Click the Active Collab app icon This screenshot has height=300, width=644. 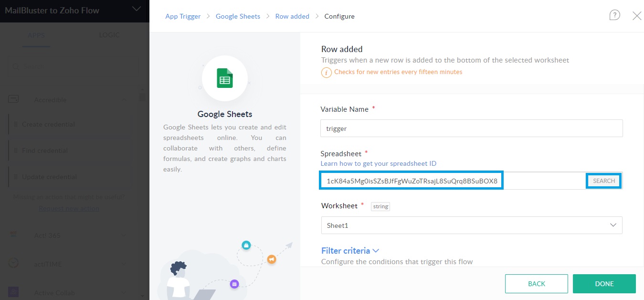click(12, 292)
